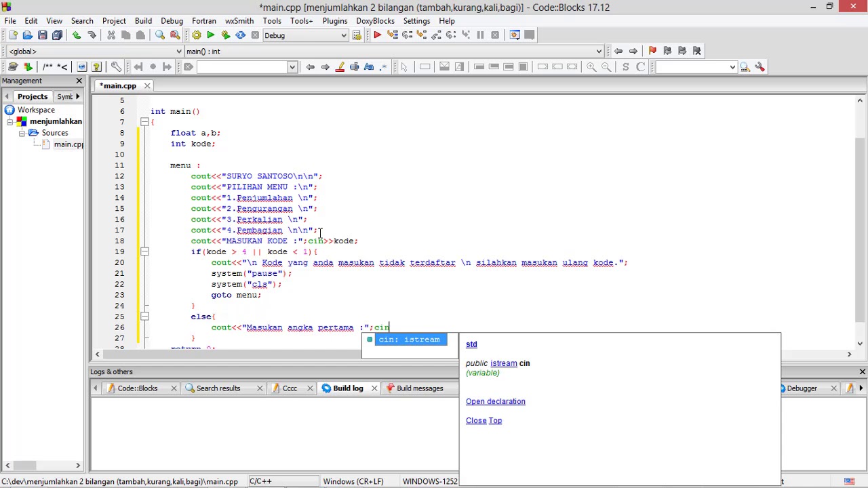This screenshot has height=488, width=868.
Task: Click the Find magnifier icon
Action: click(x=160, y=35)
